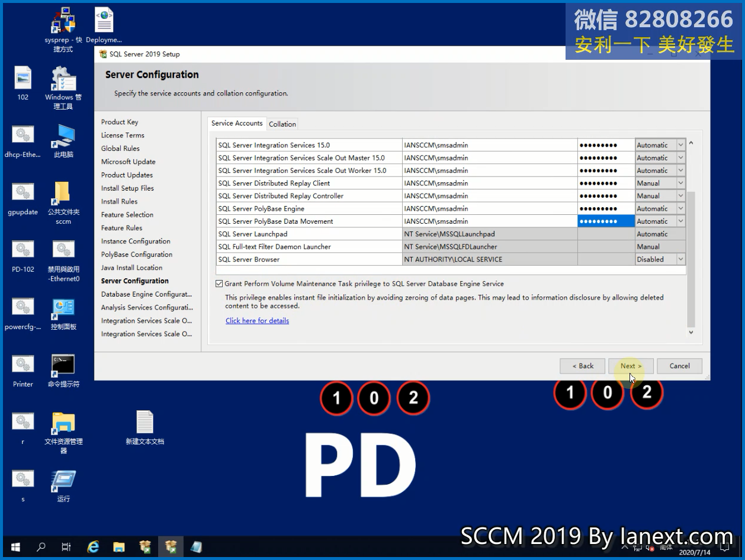Open taskbar Search
The image size is (745, 560).
41,547
